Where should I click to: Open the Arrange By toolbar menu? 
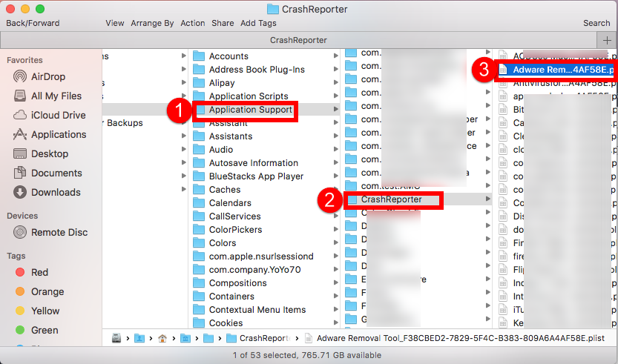(x=152, y=23)
